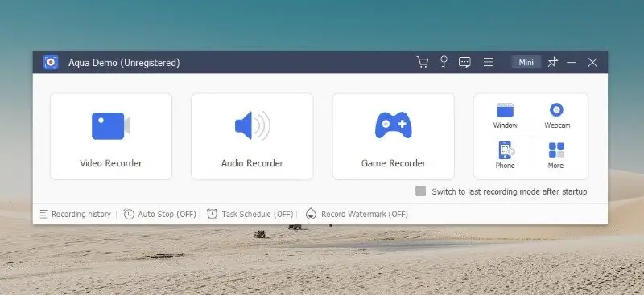The width and height of the screenshot is (644, 295).
Task: Open the Video Recorder mode
Action: click(111, 136)
